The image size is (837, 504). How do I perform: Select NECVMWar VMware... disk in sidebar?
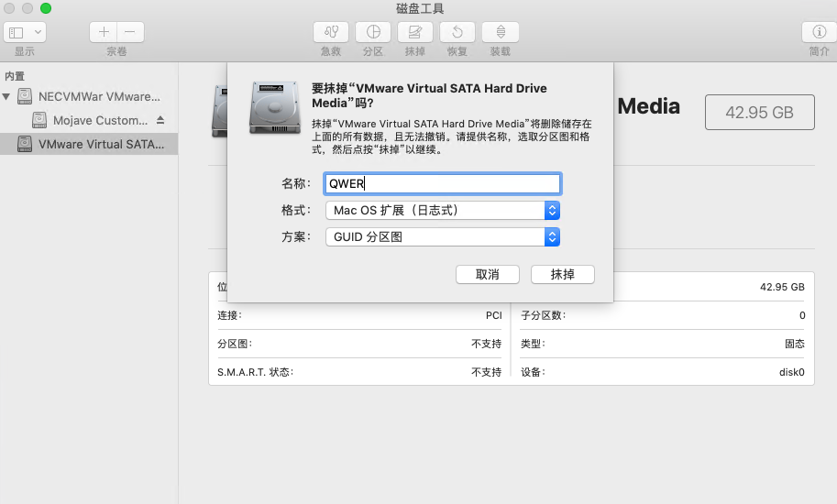(x=99, y=96)
